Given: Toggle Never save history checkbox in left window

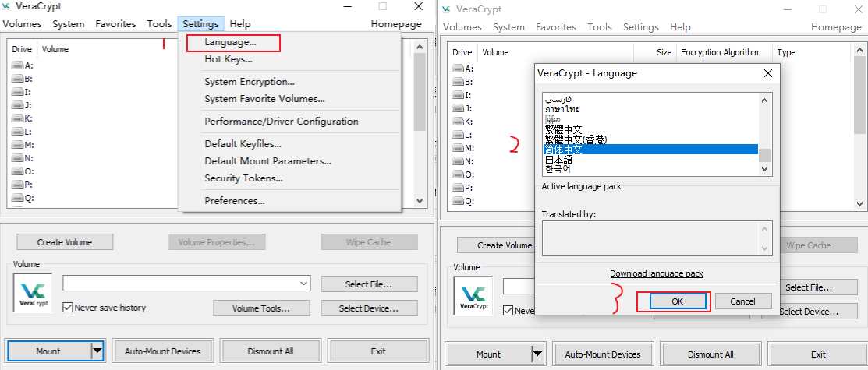Looking at the screenshot, I should [67, 308].
